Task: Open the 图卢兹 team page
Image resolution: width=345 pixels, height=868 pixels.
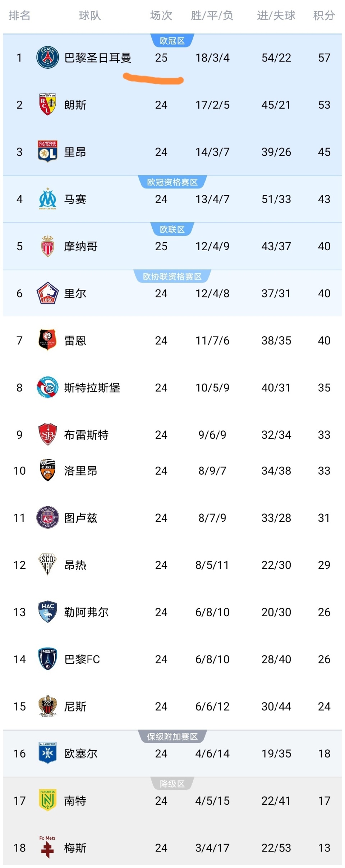Action: [x=80, y=518]
